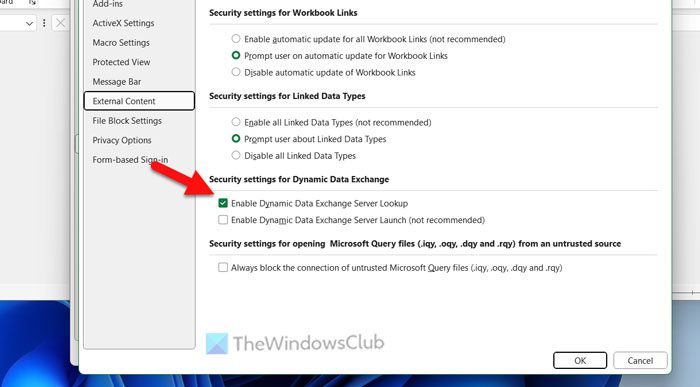The width and height of the screenshot is (700, 387).
Task: Go to Privacy Options
Action: point(121,140)
